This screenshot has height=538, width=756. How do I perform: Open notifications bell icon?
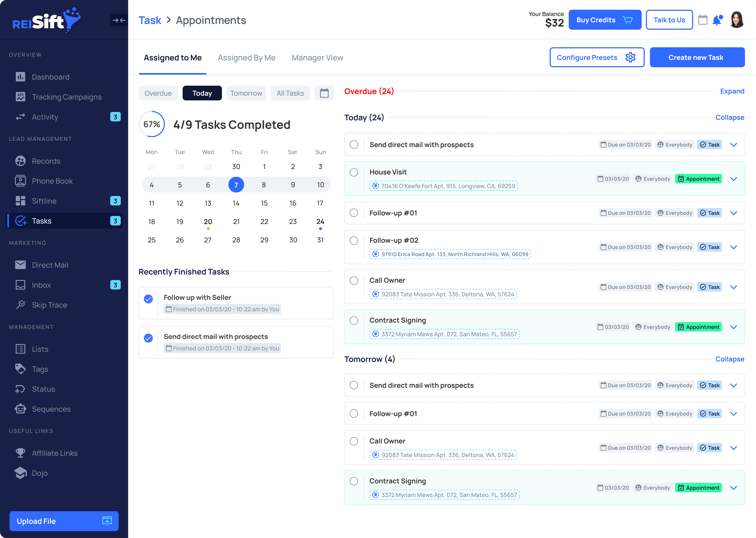tap(717, 20)
